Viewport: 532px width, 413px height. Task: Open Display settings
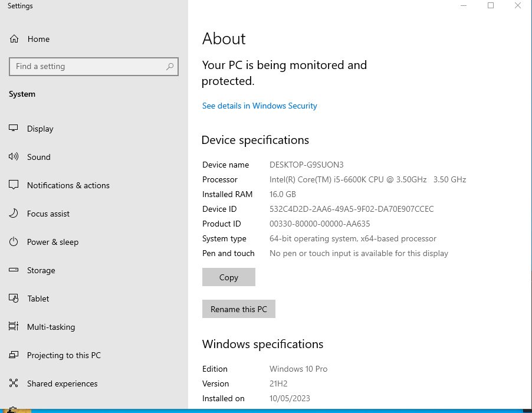click(40, 129)
